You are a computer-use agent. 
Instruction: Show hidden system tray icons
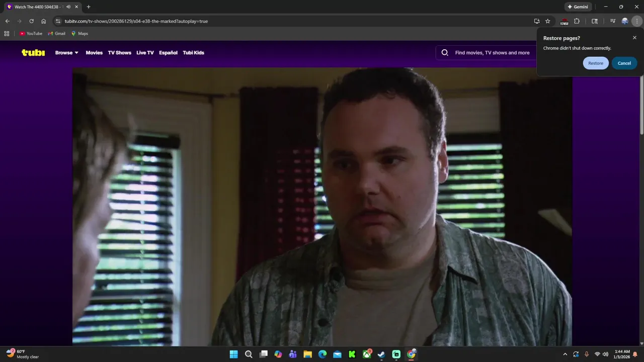tap(565, 354)
